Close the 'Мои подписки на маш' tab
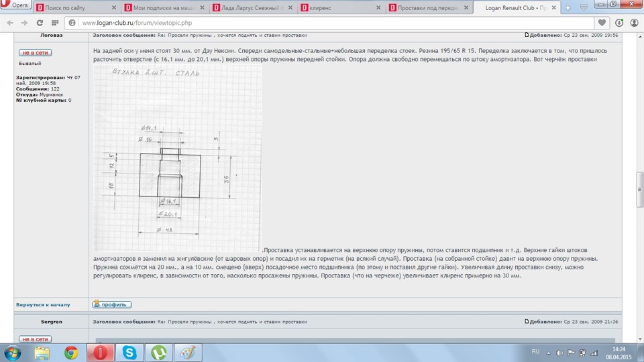This screenshot has height=362, width=644. [202, 8]
